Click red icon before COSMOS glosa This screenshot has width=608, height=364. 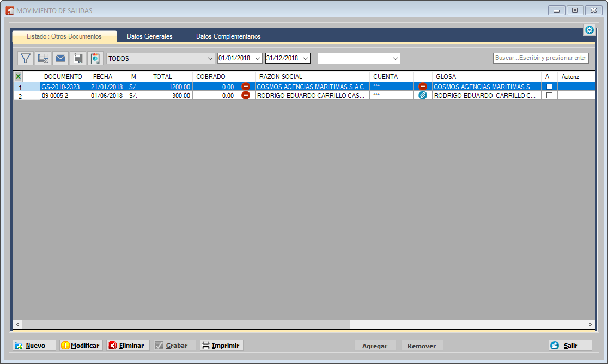point(423,87)
